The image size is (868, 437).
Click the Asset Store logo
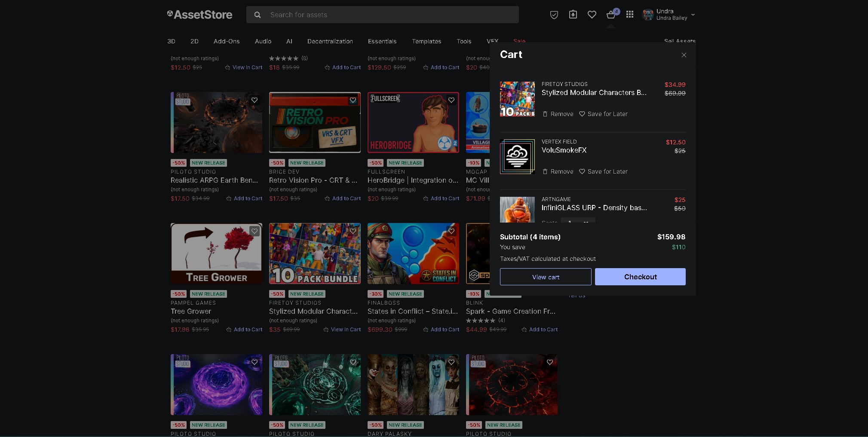click(x=199, y=14)
